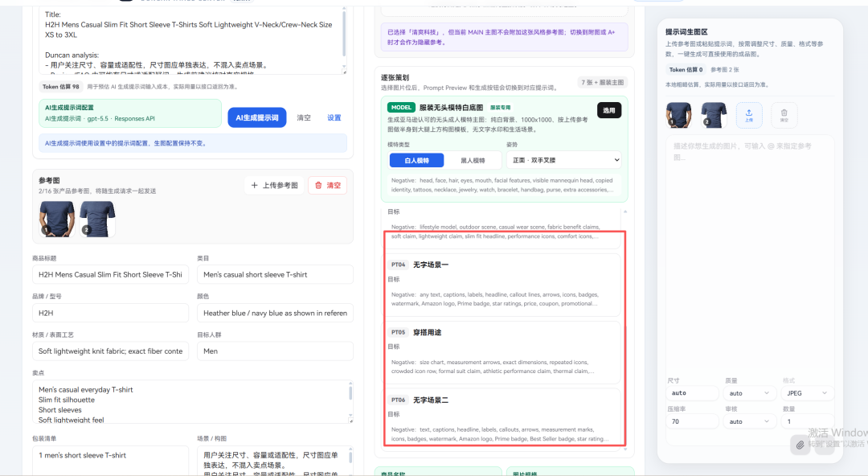
Task: Click the 服装专用 tag
Action: pos(501,108)
